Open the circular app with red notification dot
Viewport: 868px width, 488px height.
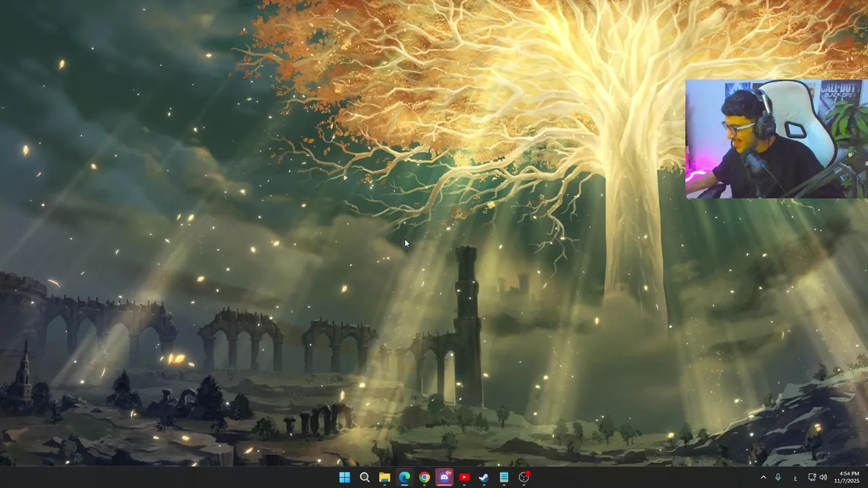coord(524,477)
